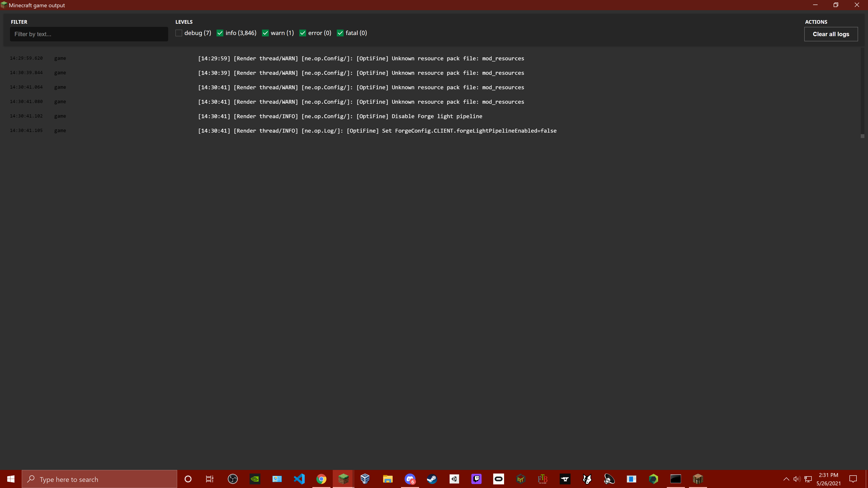
Task: Focus the Filter by text input
Action: click(89, 34)
